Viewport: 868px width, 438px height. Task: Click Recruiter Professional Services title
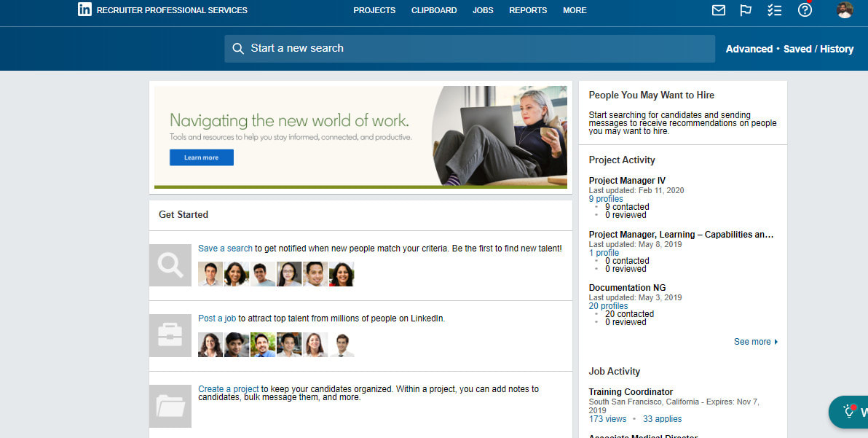(172, 10)
